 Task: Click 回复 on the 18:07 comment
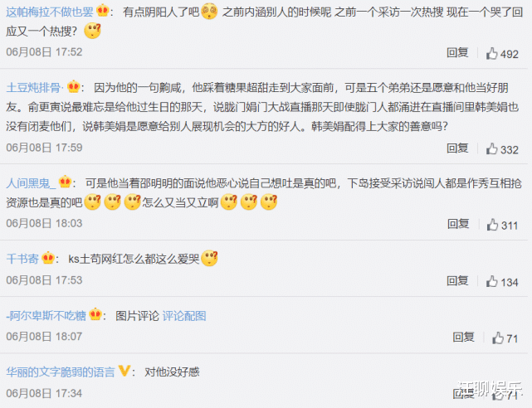(x=463, y=337)
